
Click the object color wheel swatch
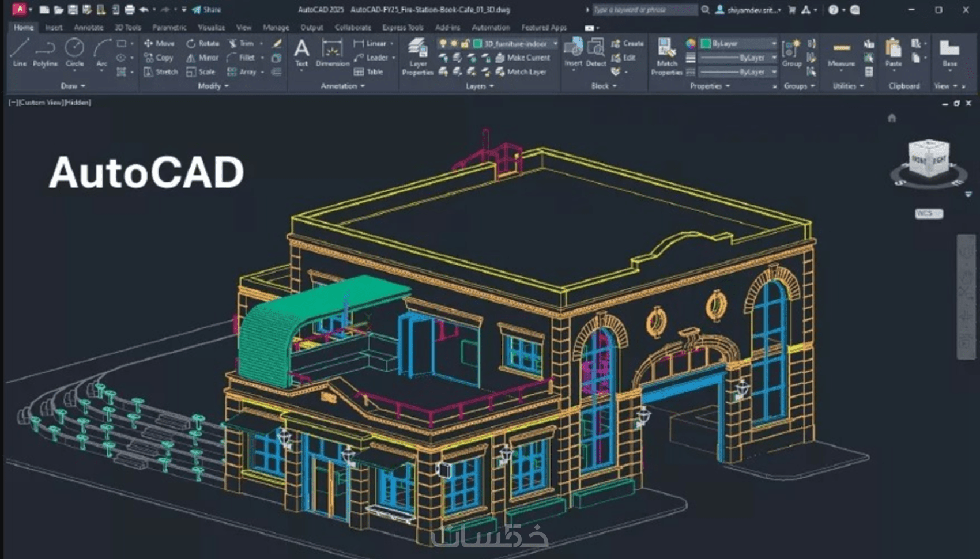click(690, 43)
